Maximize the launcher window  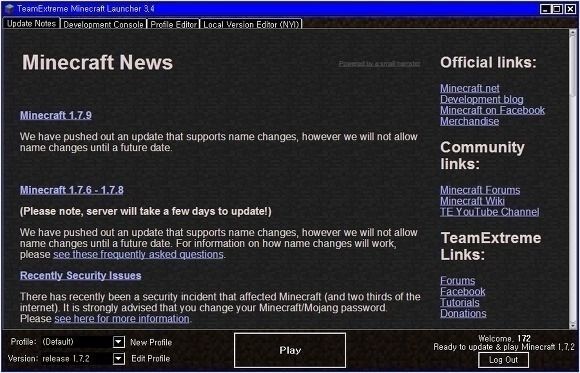pyautogui.click(x=557, y=9)
